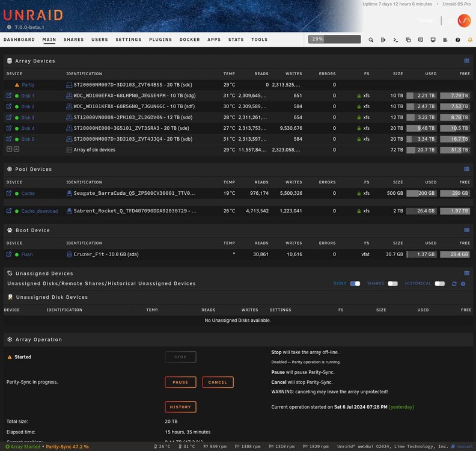Viewport: 476px width, 451px height.
Task: Browse Disk 4 with its open-share icon
Action: (x=9, y=128)
